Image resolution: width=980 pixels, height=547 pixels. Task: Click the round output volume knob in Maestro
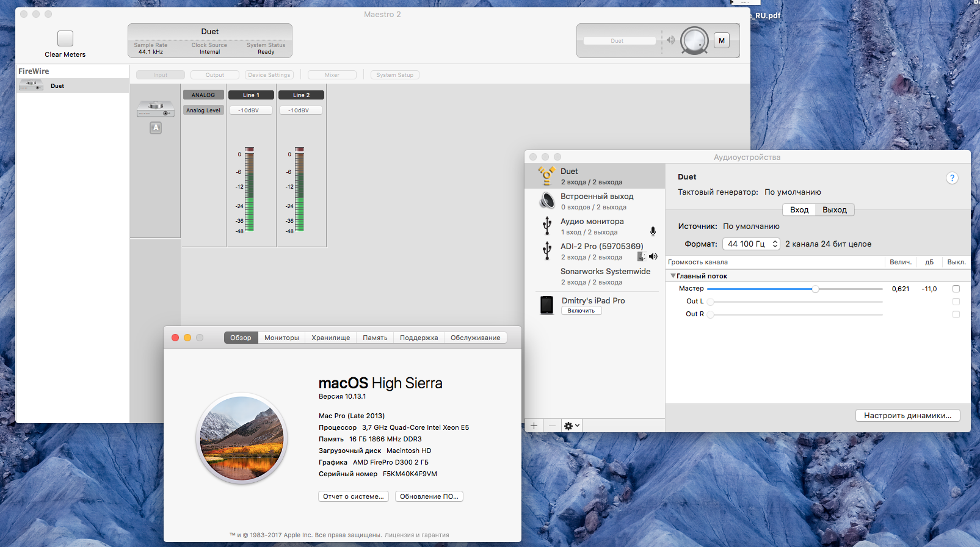tap(695, 40)
